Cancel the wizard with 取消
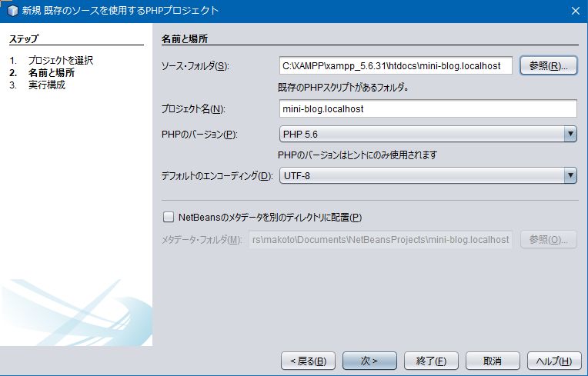This screenshot has width=588, height=376. coord(493,361)
